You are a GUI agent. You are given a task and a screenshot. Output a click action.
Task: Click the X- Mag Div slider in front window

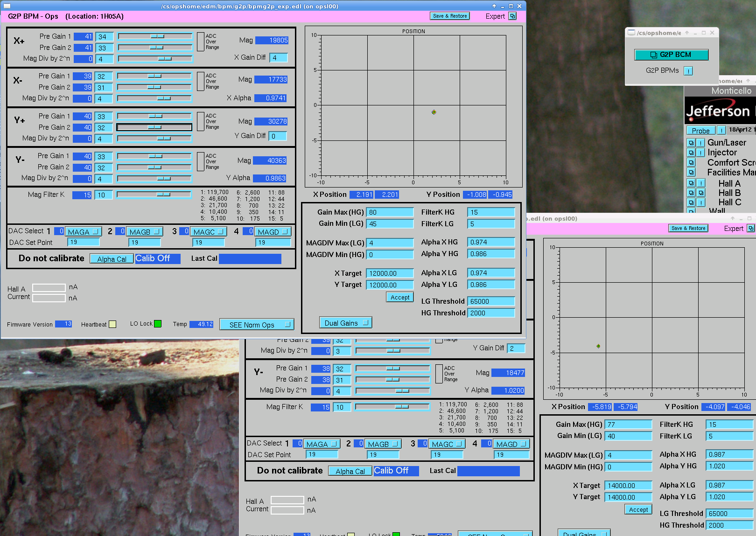(154, 98)
